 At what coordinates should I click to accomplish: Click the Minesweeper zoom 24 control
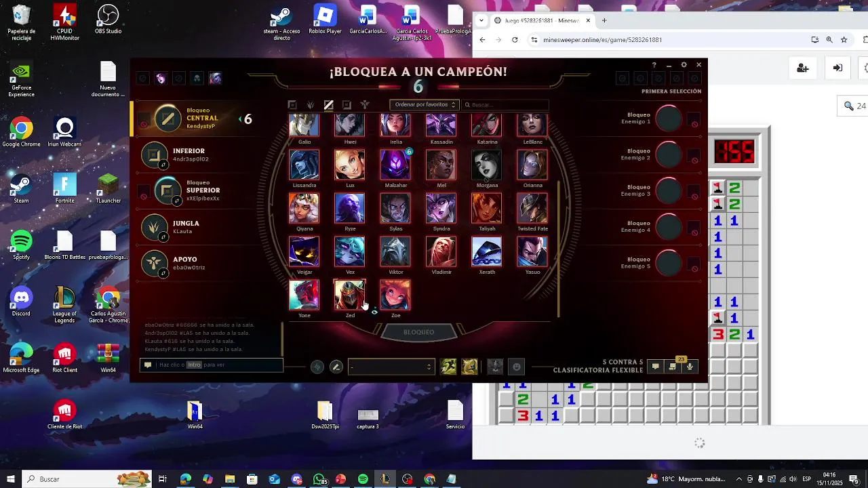pos(854,106)
